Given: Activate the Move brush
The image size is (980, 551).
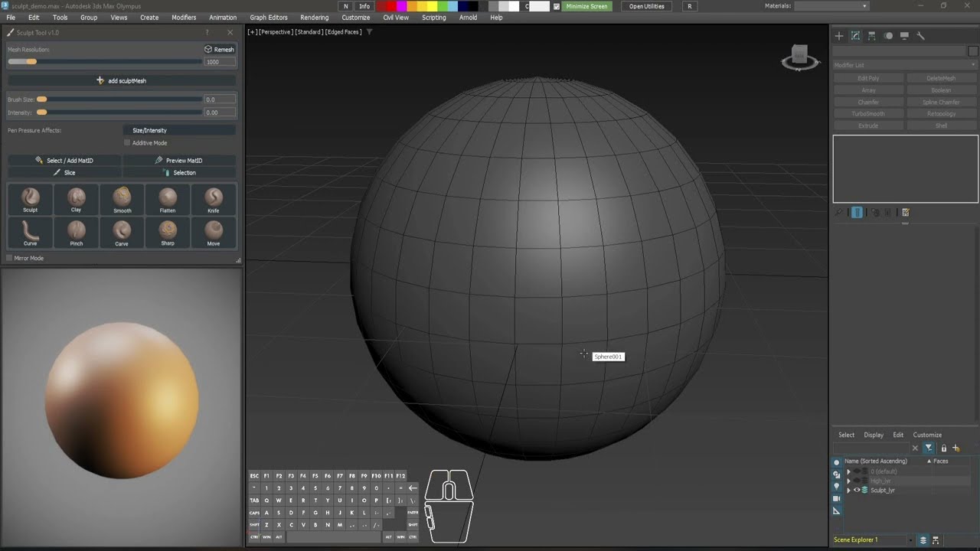Looking at the screenshot, I should coord(214,233).
